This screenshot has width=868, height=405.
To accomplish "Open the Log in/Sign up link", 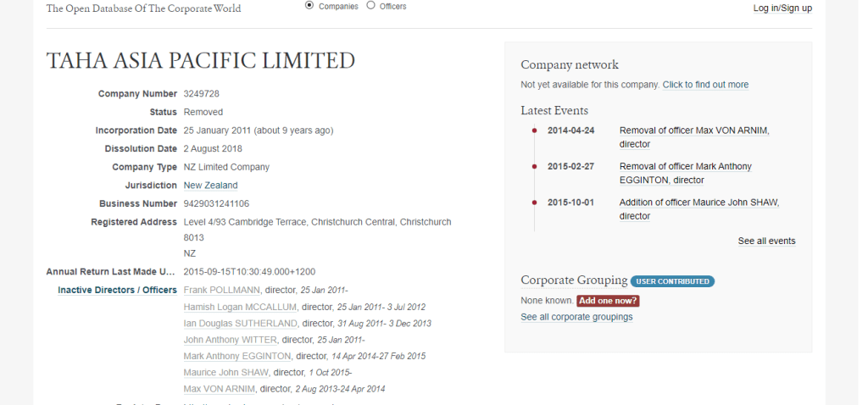I will [x=782, y=8].
